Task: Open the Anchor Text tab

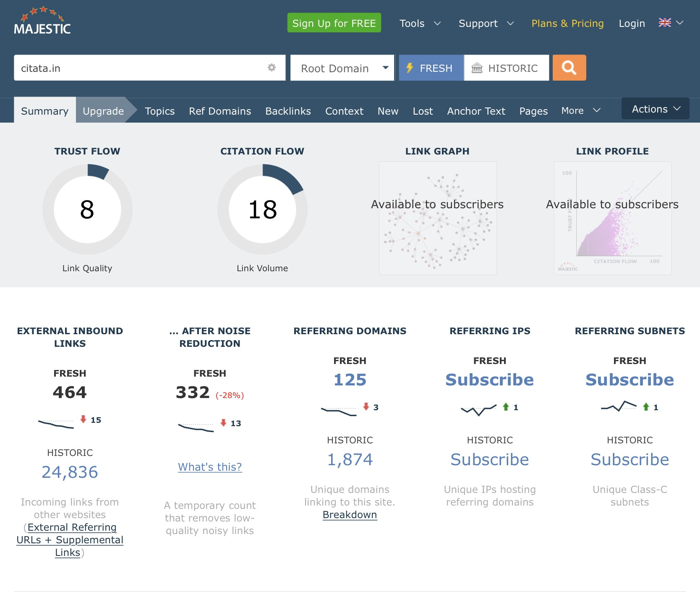Action: [x=476, y=111]
